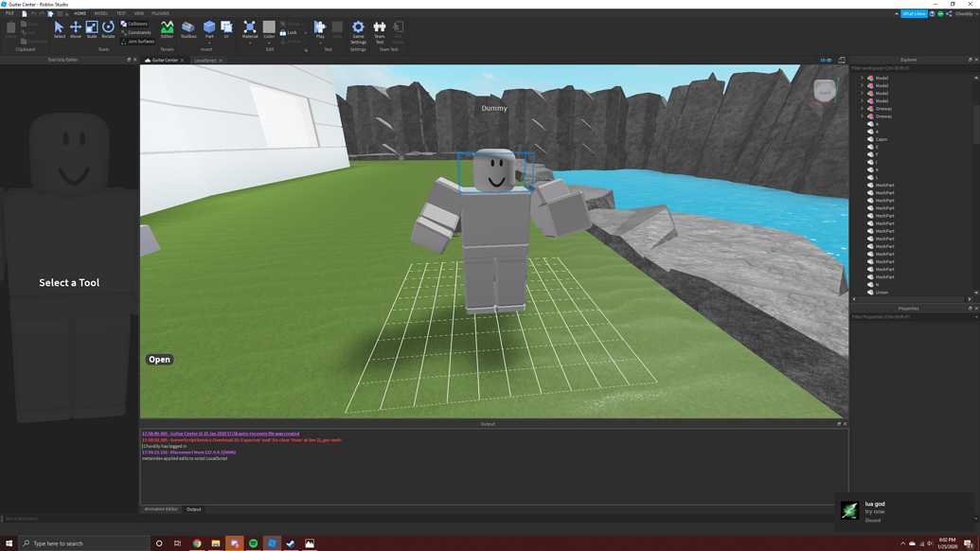
Task: Switch to the MODEL ribbon tab
Action: click(100, 13)
